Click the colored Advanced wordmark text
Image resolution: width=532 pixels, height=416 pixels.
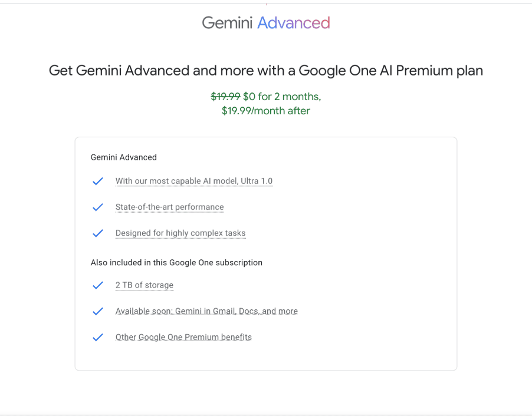pyautogui.click(x=293, y=22)
